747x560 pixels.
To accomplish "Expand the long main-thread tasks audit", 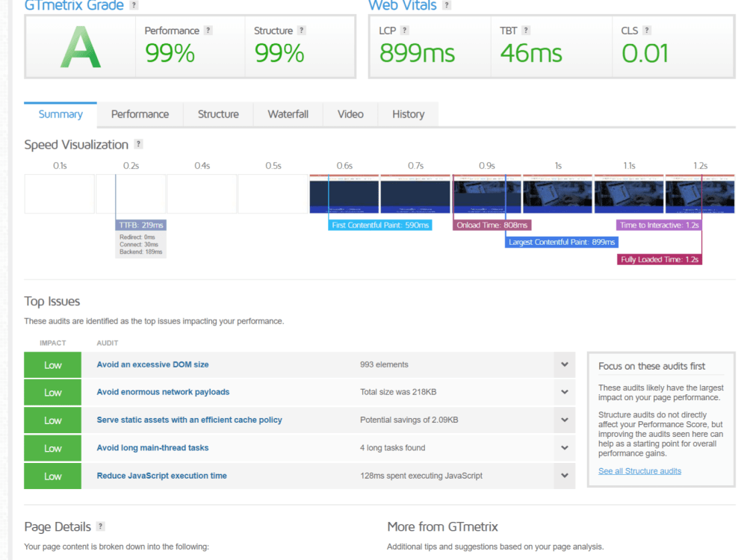I will (565, 448).
